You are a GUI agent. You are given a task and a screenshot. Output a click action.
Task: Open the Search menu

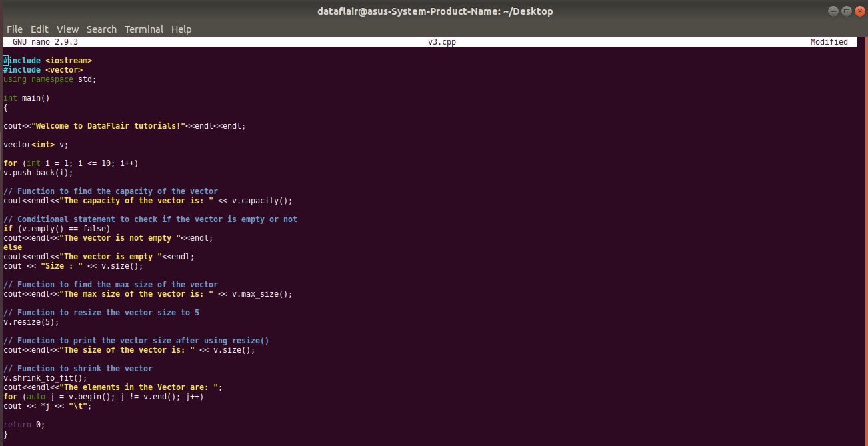(x=101, y=29)
